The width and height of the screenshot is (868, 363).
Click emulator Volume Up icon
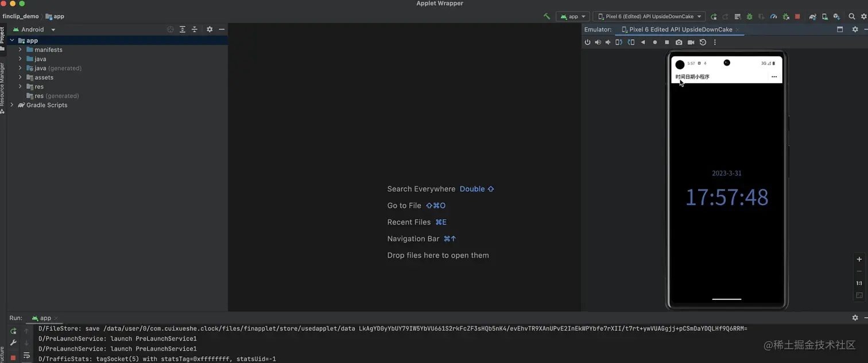point(598,42)
